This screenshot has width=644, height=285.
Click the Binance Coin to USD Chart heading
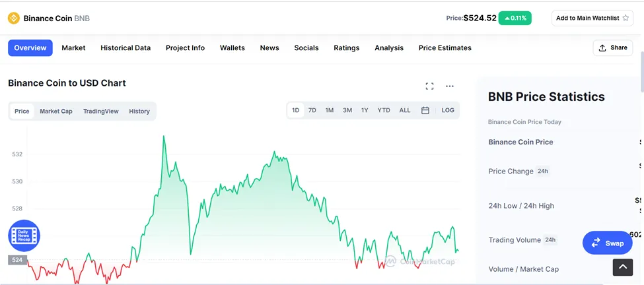coord(67,83)
